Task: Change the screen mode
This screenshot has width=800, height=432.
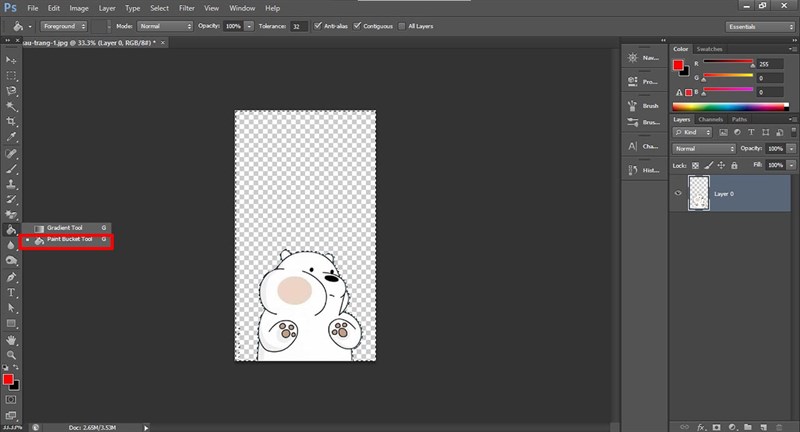Action: 11,415
